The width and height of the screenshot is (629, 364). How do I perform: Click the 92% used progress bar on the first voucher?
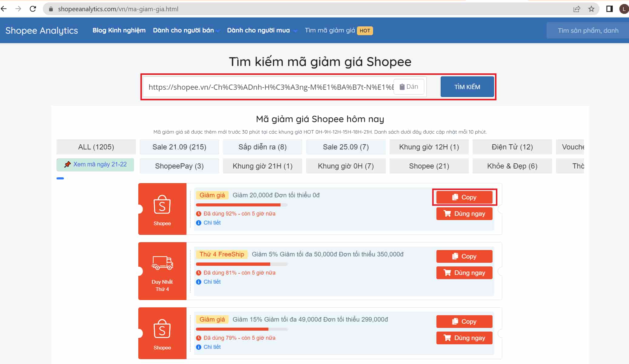241,205
